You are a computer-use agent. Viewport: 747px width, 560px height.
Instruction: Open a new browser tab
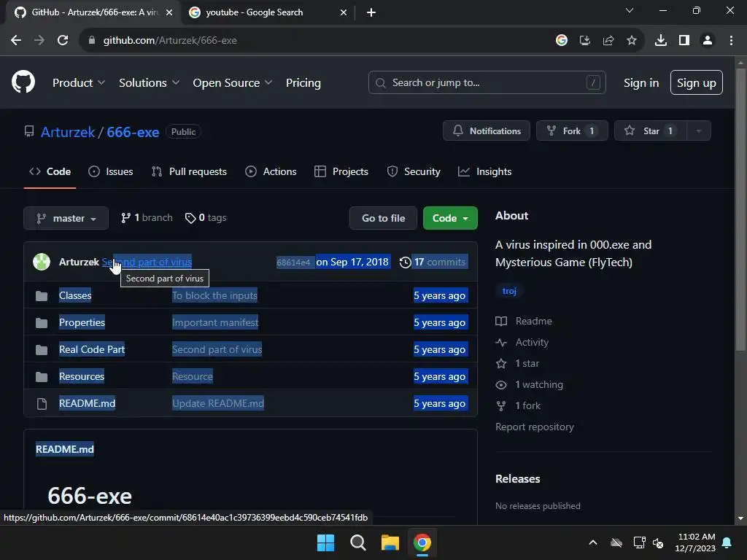(x=371, y=12)
